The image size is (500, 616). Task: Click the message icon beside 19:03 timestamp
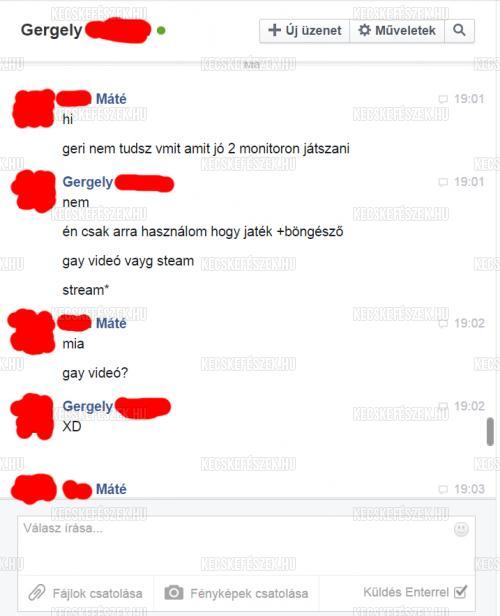pos(443,489)
